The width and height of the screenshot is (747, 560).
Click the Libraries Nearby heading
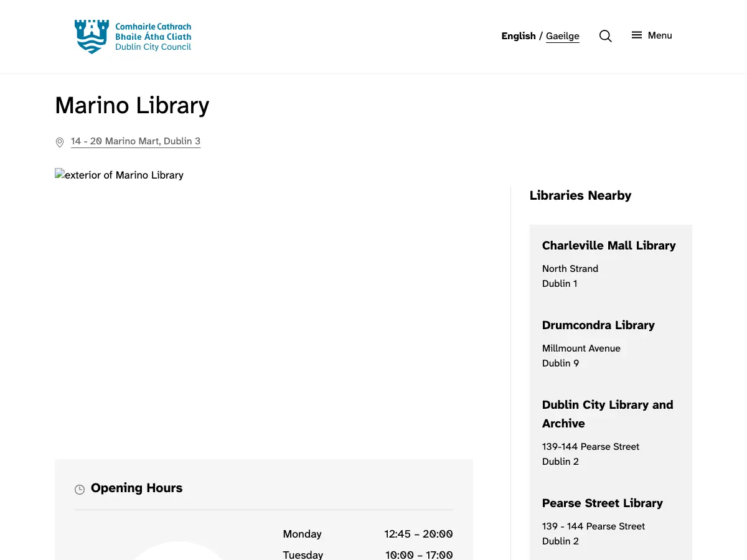point(580,195)
